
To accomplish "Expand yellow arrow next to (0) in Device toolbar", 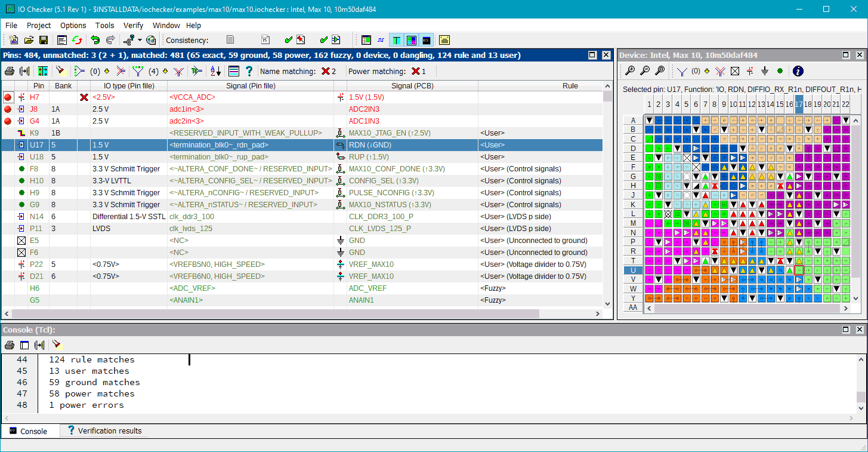I will 707,71.
